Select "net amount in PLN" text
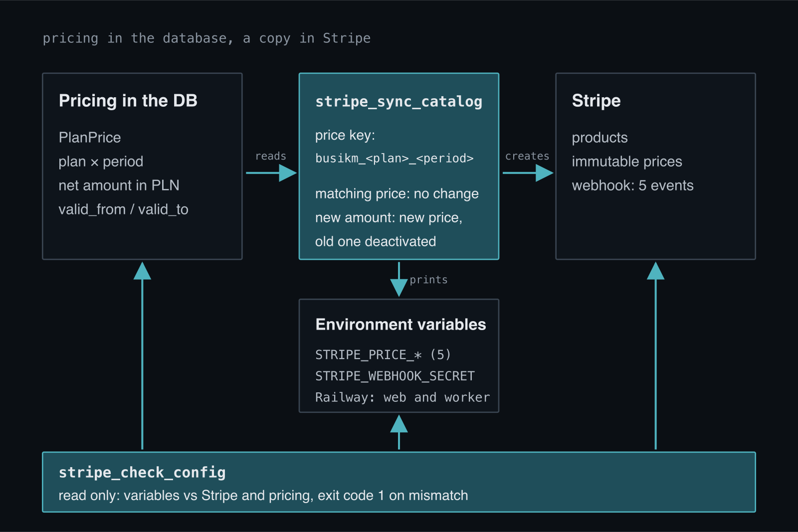This screenshot has width=798, height=532. point(119,185)
